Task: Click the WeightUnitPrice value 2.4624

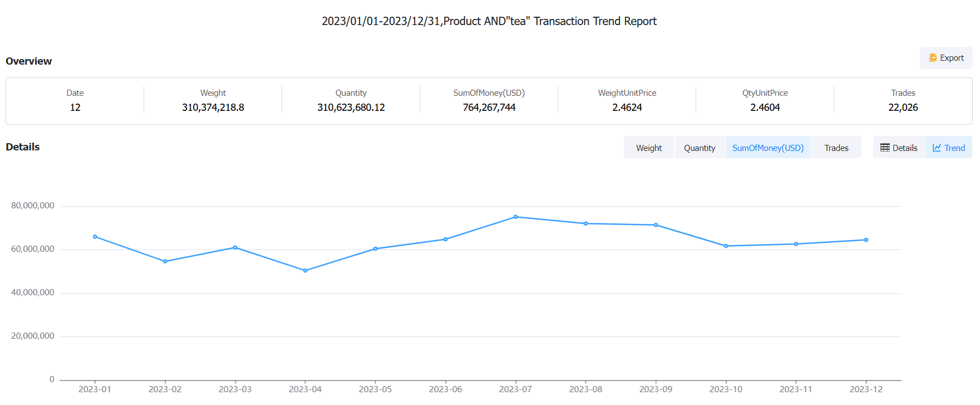Action: (627, 108)
